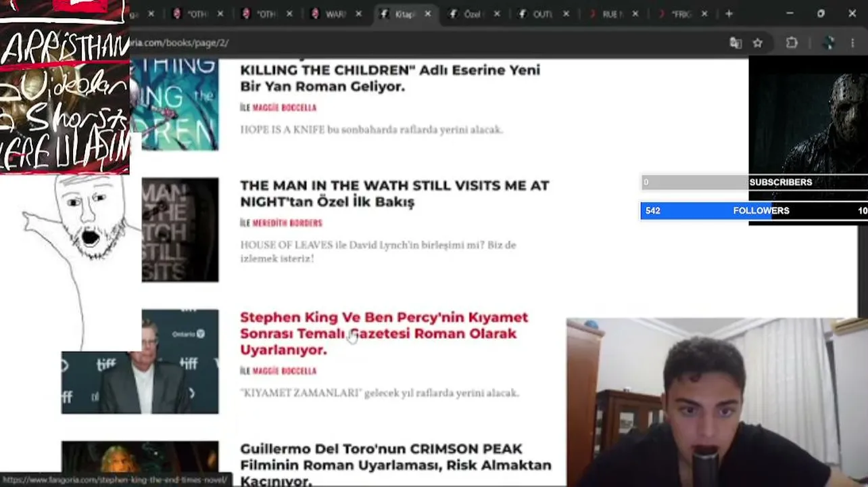Viewport: 868px width, 487px height.
Task: Open the browser profile avatar
Action: click(829, 43)
